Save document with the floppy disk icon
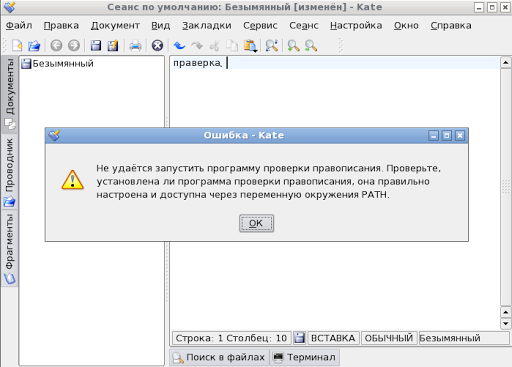 (96, 45)
